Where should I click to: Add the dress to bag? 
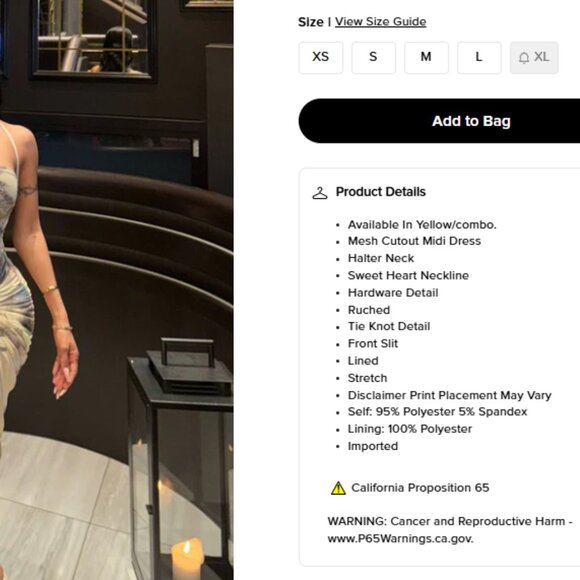[x=439, y=121]
